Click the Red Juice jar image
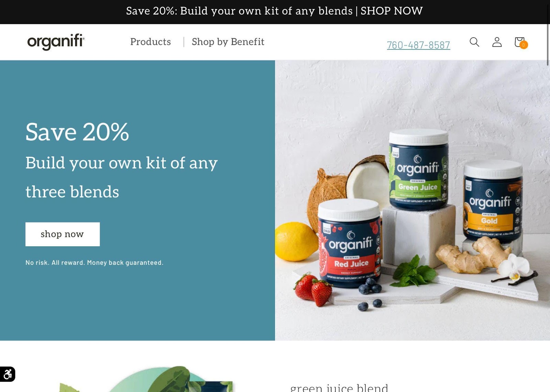Viewport: 550px width, 392px height. (350, 243)
